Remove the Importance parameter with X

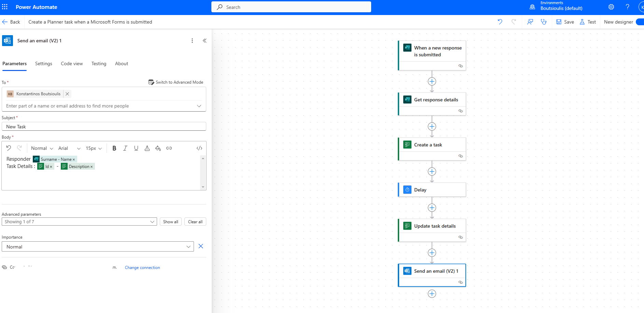(x=201, y=246)
